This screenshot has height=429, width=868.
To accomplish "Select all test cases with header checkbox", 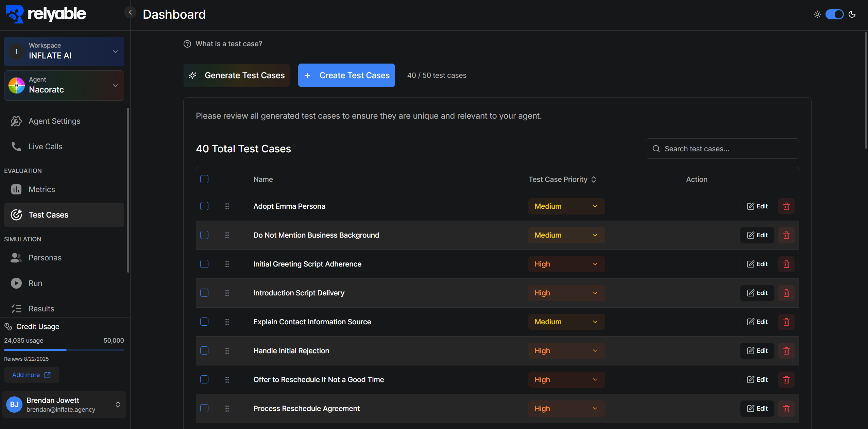I will coord(204,179).
